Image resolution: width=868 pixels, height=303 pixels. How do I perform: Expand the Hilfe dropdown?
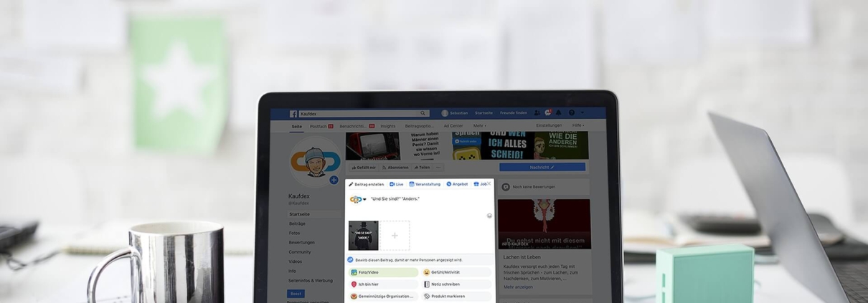pyautogui.click(x=577, y=125)
